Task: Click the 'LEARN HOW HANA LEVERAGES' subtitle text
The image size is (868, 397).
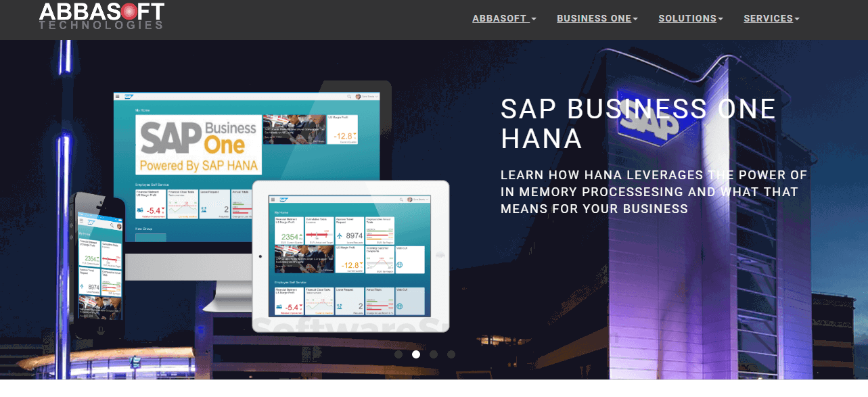Action: point(654,192)
